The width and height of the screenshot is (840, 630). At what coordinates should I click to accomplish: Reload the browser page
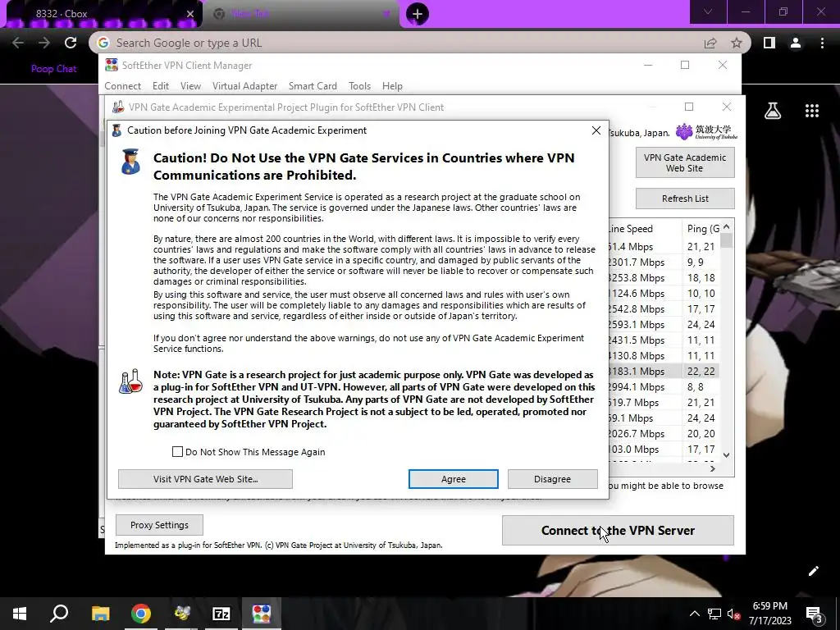(71, 43)
